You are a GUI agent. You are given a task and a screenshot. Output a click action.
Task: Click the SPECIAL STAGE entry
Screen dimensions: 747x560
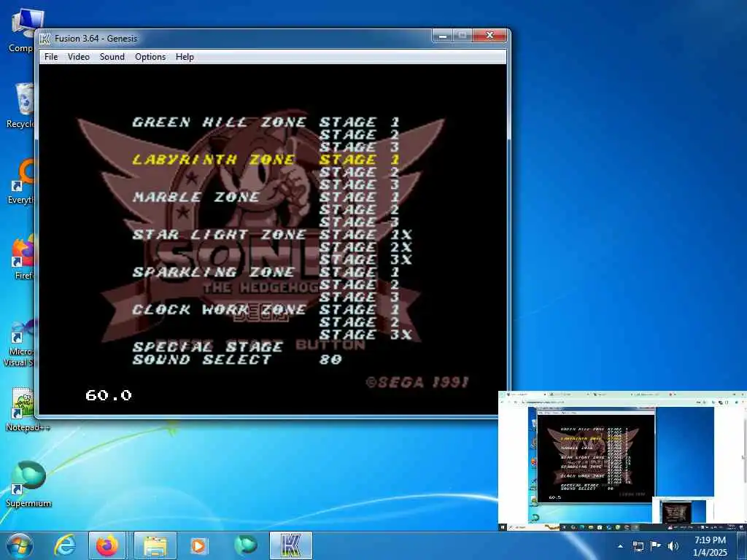208,346
